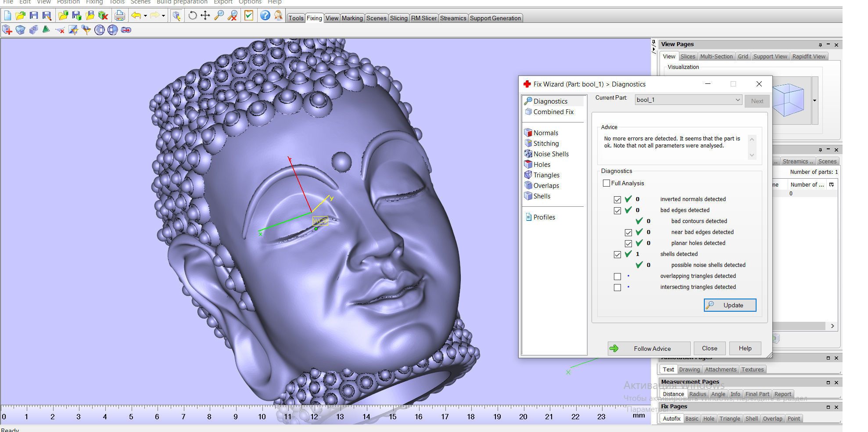Screen dimensions: 868x432
Task: Click the Help button in Fix Wizard
Action: (745, 348)
